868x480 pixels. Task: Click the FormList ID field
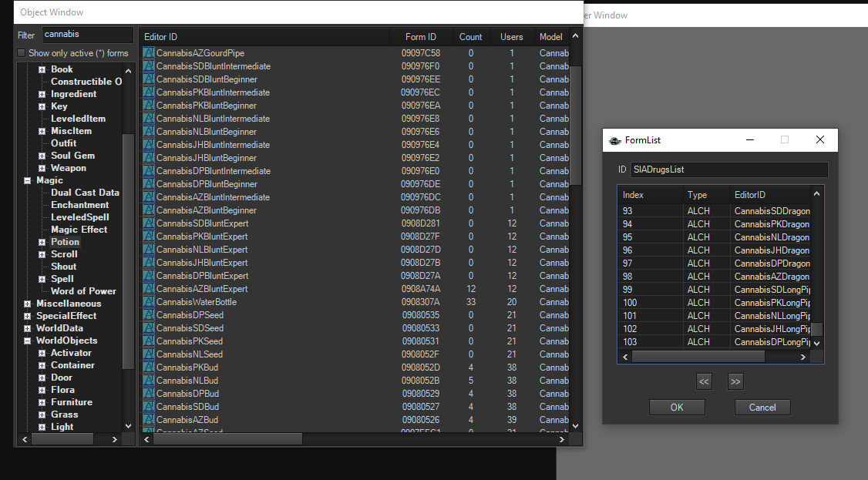click(729, 170)
